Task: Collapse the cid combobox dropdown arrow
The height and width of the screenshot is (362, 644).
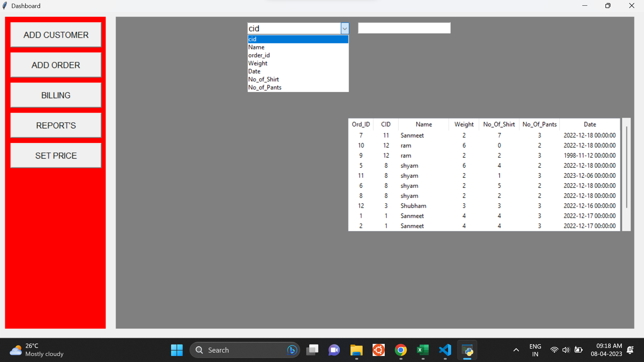Action: [x=345, y=28]
